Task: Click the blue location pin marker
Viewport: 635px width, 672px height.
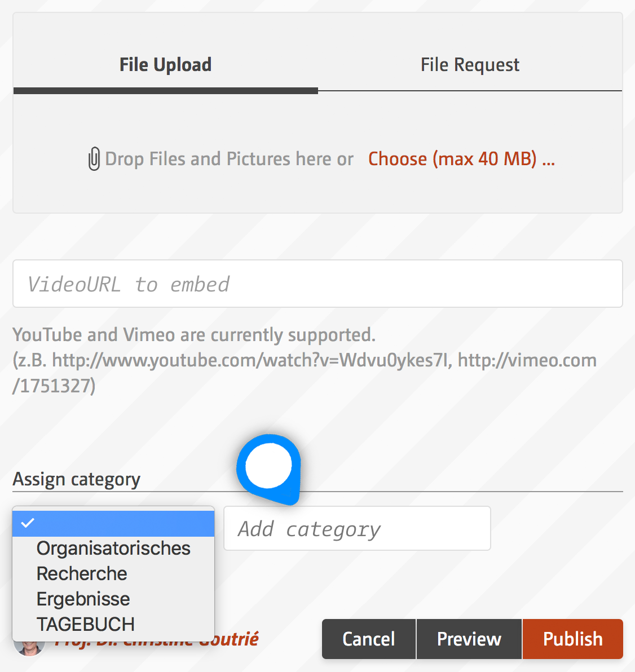Action: pyautogui.click(x=269, y=469)
